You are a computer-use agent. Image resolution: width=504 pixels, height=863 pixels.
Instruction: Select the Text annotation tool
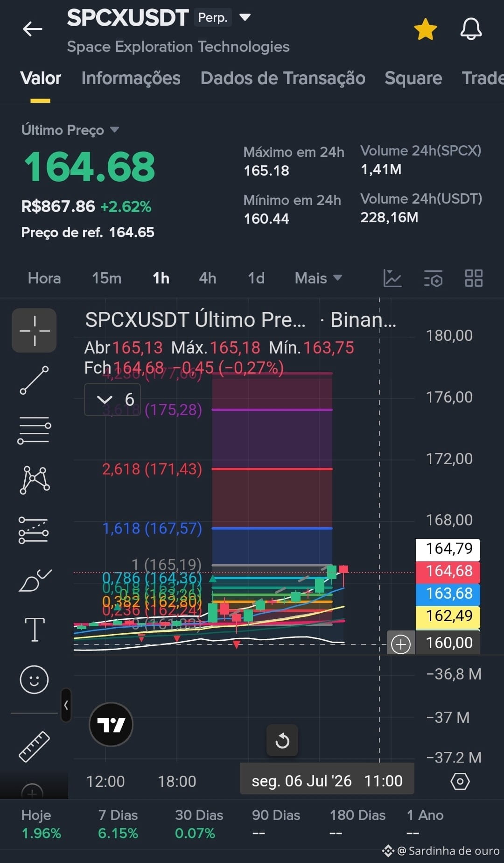coord(35,630)
